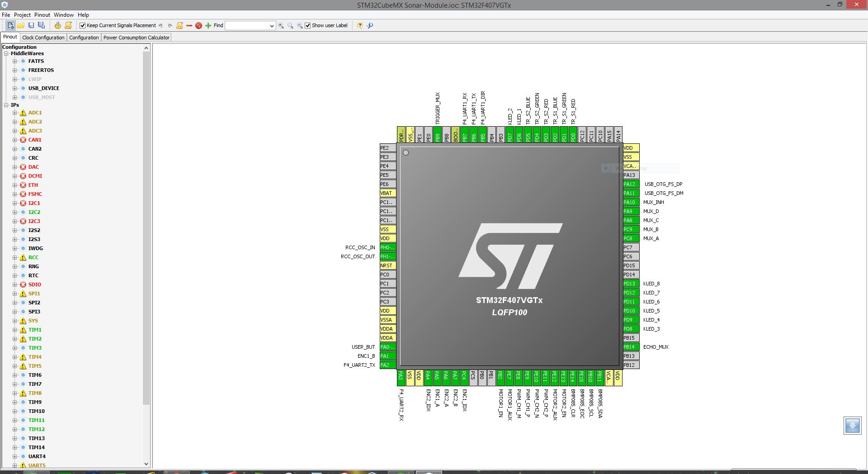Zoom in on the pinout view

point(282,26)
